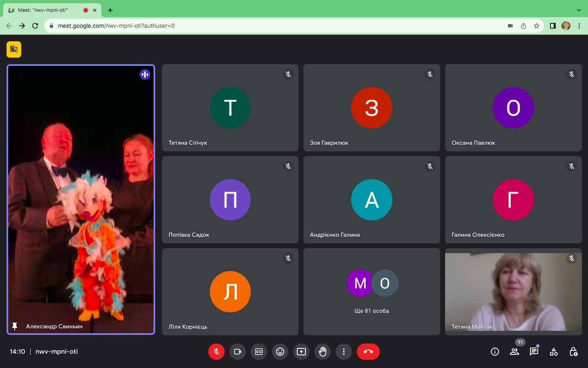Viewport: 588px width, 368px height.
Task: Select Тетяна Спічук avatar T
Action: click(x=230, y=108)
